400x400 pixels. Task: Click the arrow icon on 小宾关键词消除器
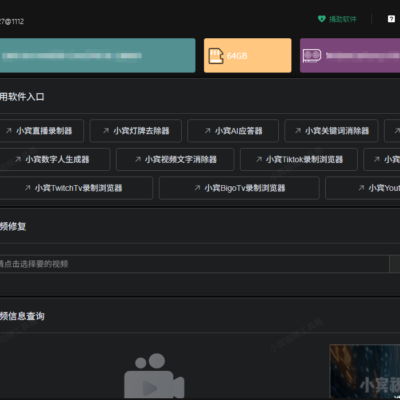pos(298,131)
